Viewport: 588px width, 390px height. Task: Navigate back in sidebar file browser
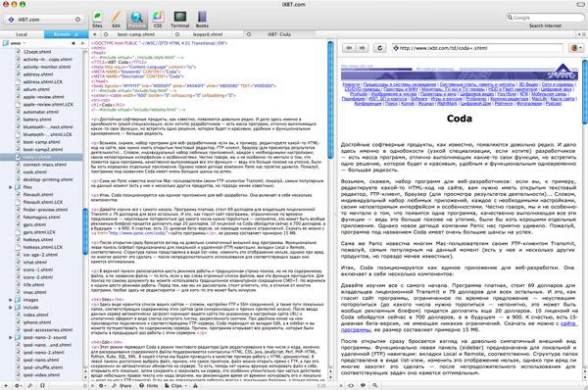click(73, 43)
